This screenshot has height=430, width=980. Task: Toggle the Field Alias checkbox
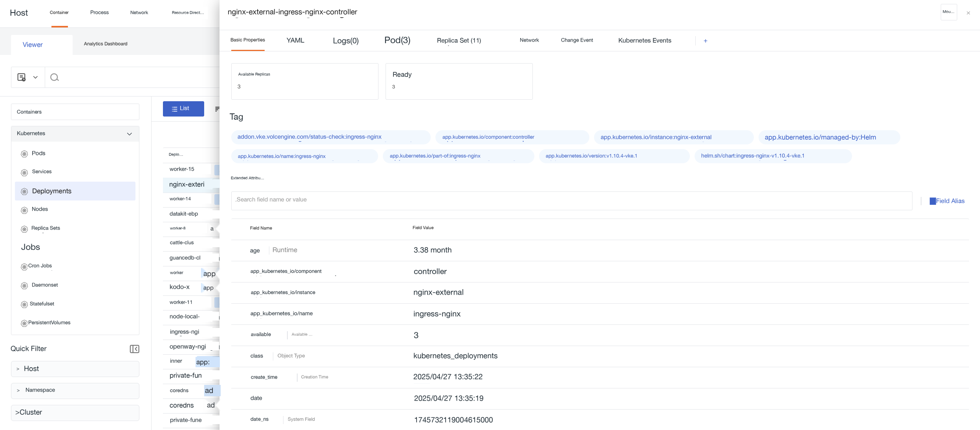pos(932,201)
